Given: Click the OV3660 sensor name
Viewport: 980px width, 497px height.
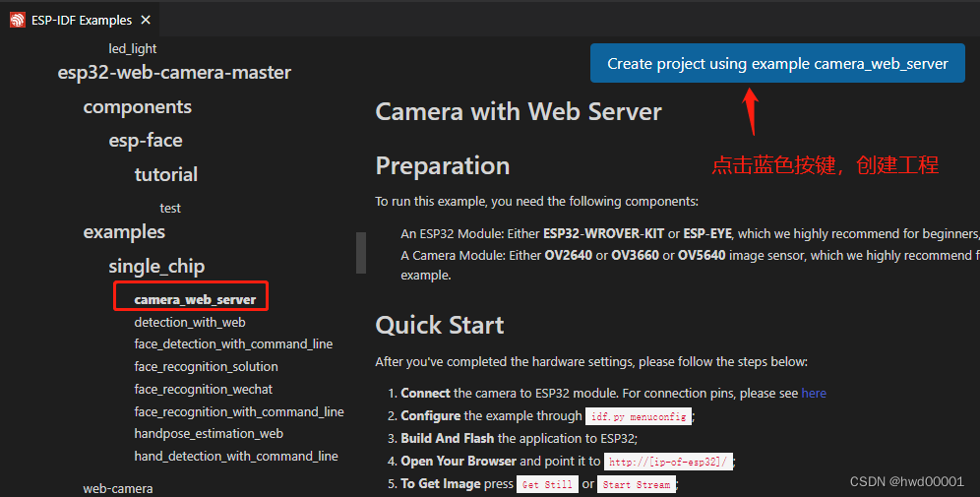Looking at the screenshot, I should click(x=635, y=256).
